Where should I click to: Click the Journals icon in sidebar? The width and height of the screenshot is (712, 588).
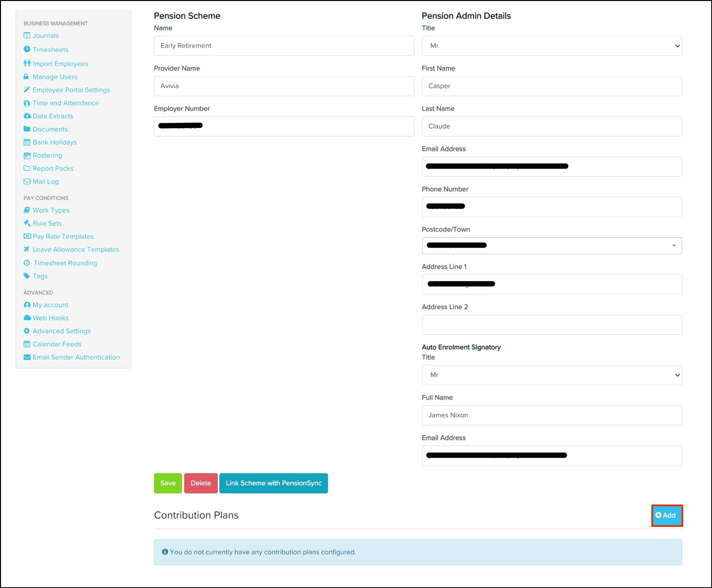27,36
